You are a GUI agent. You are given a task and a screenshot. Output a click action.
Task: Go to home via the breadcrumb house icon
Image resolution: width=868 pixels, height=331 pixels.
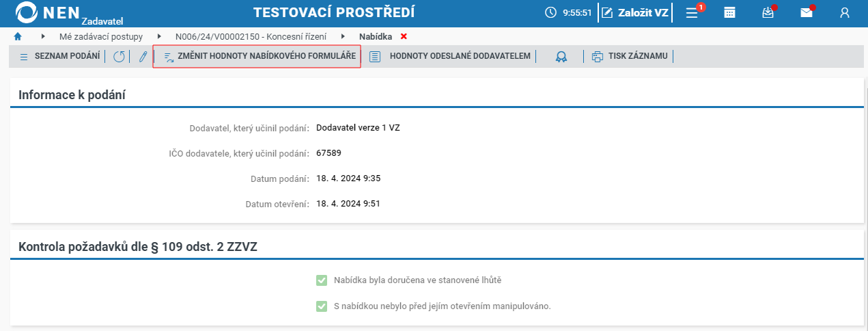click(x=18, y=36)
